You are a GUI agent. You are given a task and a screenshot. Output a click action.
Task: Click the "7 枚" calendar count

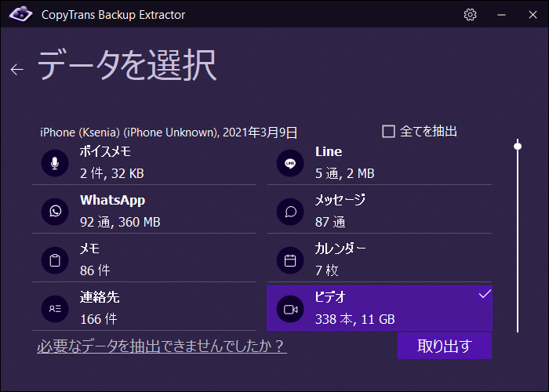pyautogui.click(x=327, y=270)
